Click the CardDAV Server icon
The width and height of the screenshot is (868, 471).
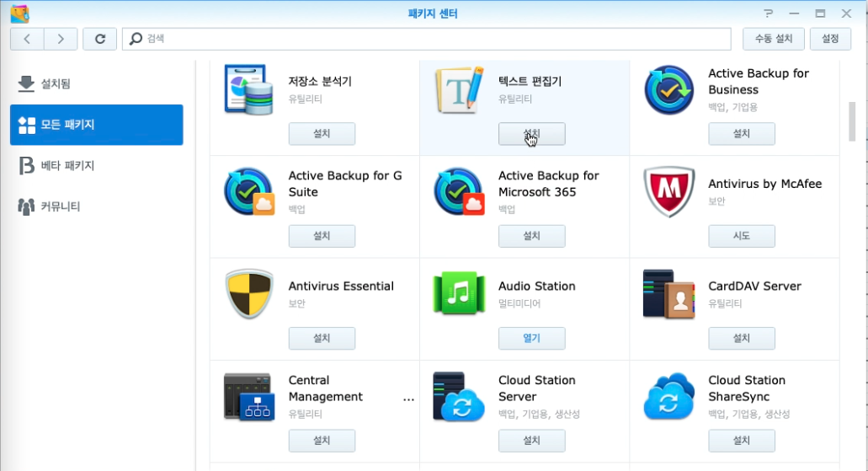(668, 294)
